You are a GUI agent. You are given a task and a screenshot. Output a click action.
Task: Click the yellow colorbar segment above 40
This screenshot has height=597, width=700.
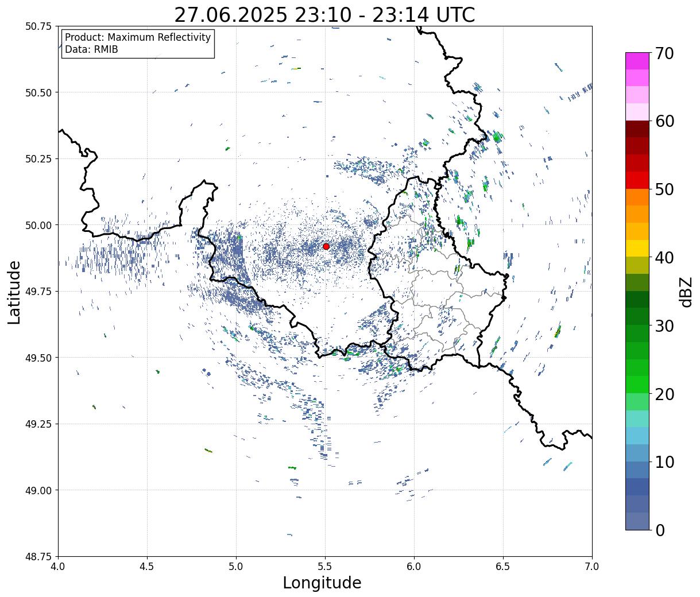click(637, 248)
